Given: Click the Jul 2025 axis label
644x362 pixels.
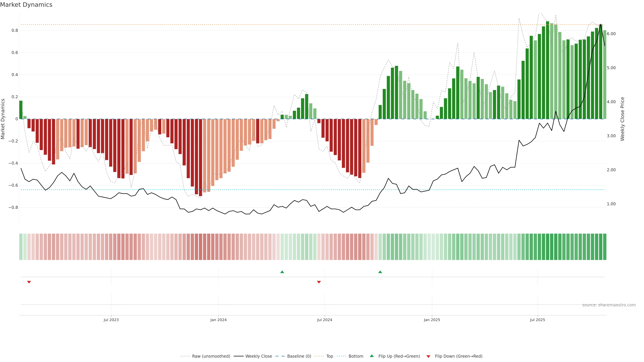Looking at the screenshot, I should pyautogui.click(x=537, y=320).
